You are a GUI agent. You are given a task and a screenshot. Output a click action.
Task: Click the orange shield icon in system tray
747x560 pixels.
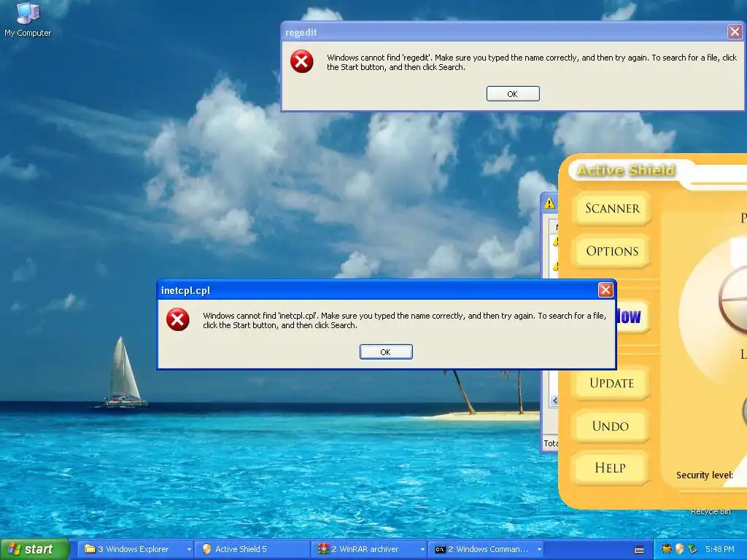680,549
